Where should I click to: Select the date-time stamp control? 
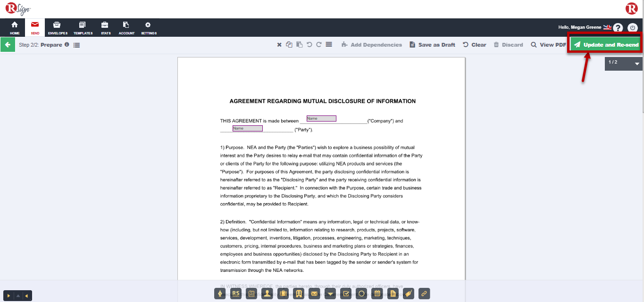point(251,294)
